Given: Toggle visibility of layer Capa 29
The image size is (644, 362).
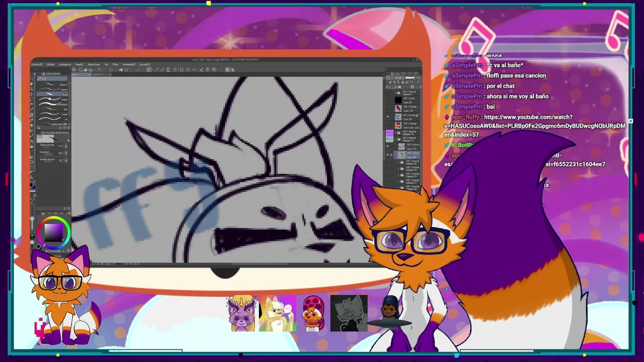Looking at the screenshot, I should pyautogui.click(x=388, y=116).
